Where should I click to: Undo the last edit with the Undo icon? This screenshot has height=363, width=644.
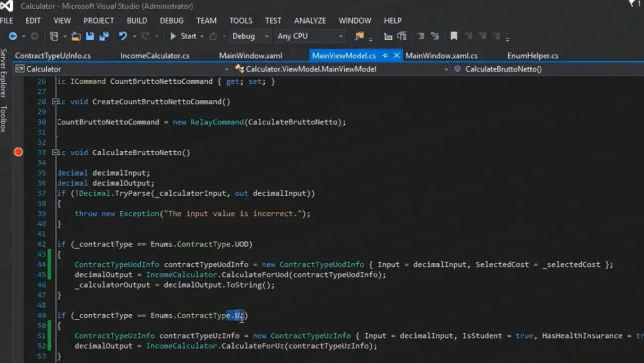click(123, 36)
